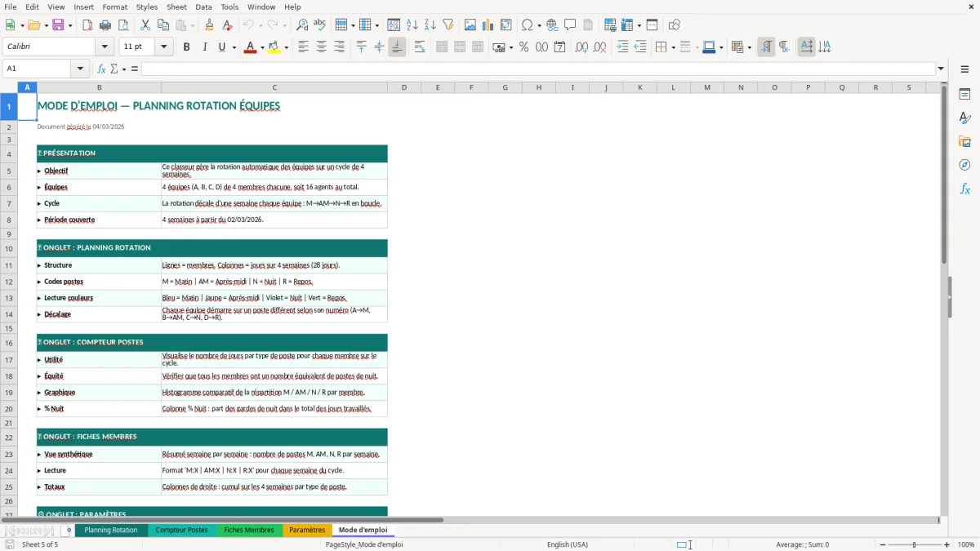Click the Clear Direct Formatting icon

pyautogui.click(x=227, y=25)
